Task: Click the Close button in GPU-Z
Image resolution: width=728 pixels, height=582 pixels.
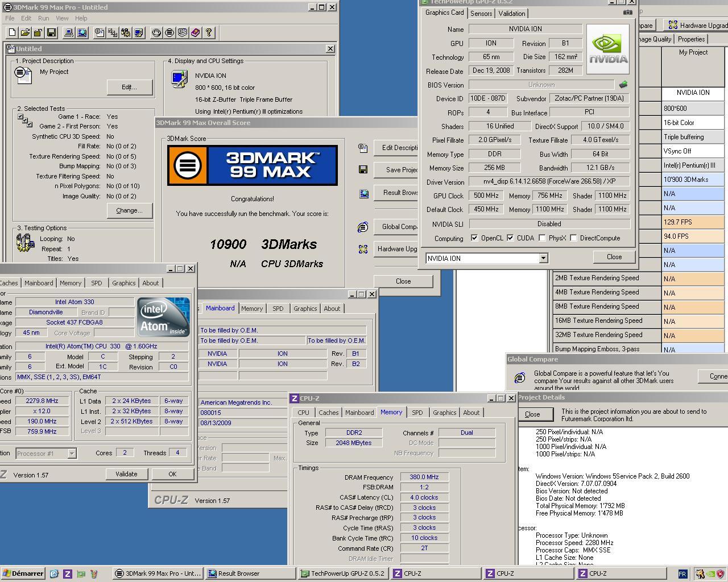Action: pos(614,257)
